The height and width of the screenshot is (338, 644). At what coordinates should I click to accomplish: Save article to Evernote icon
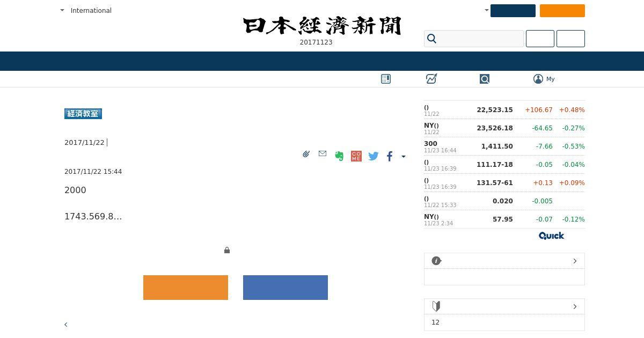coord(339,156)
